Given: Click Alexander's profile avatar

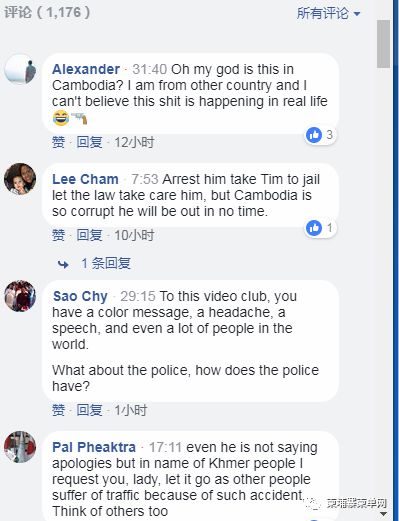Looking at the screenshot, I should 20,69.
